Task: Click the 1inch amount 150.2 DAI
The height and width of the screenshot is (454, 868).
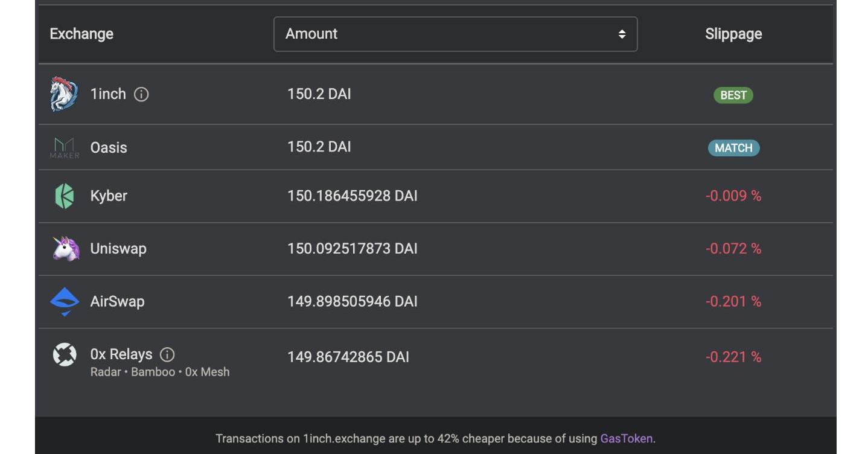Action: click(319, 94)
